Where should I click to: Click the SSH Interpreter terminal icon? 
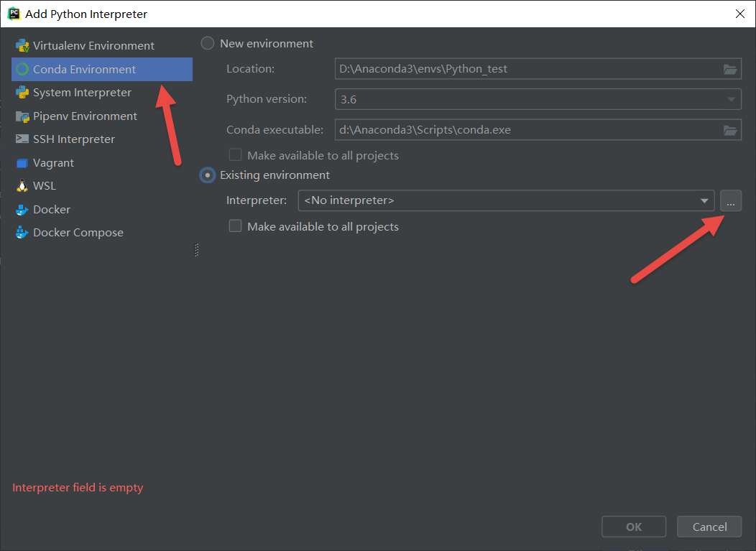pyautogui.click(x=22, y=139)
